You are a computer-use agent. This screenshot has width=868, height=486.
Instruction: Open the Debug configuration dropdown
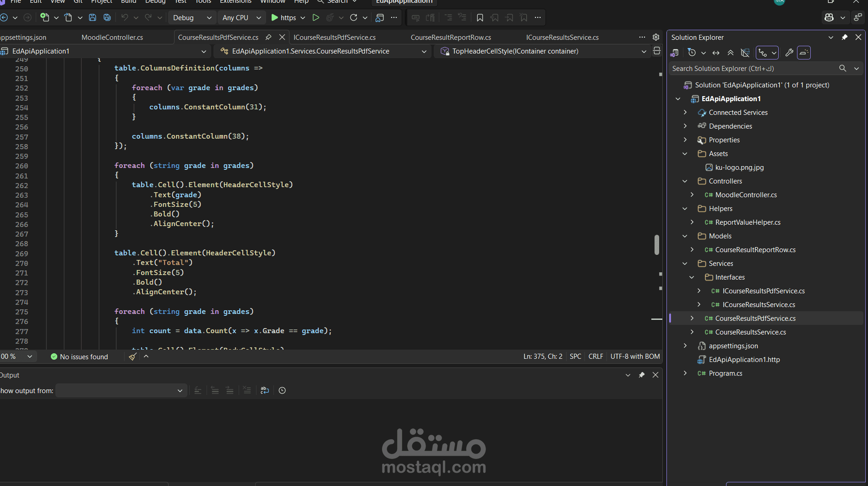[192, 17]
